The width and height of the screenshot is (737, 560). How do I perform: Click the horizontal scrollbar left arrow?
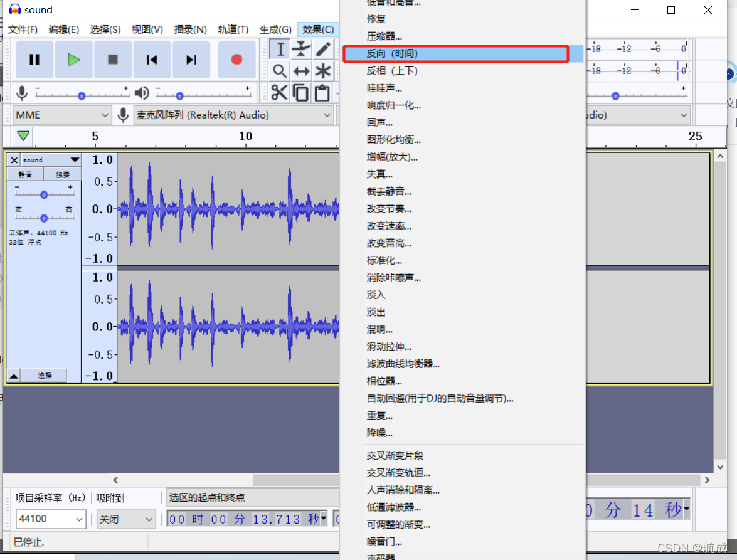(x=115, y=480)
